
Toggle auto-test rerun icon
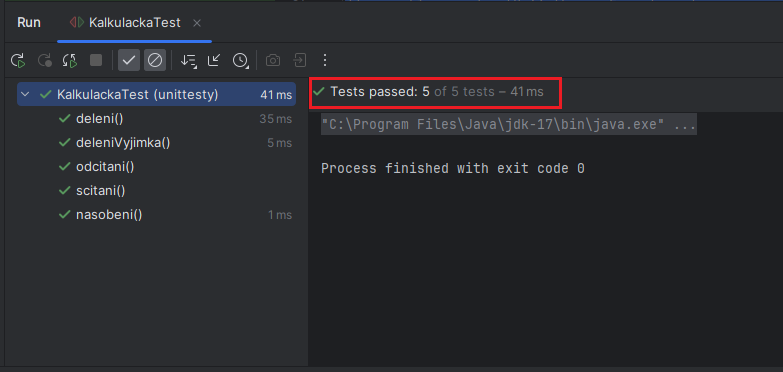[70, 61]
